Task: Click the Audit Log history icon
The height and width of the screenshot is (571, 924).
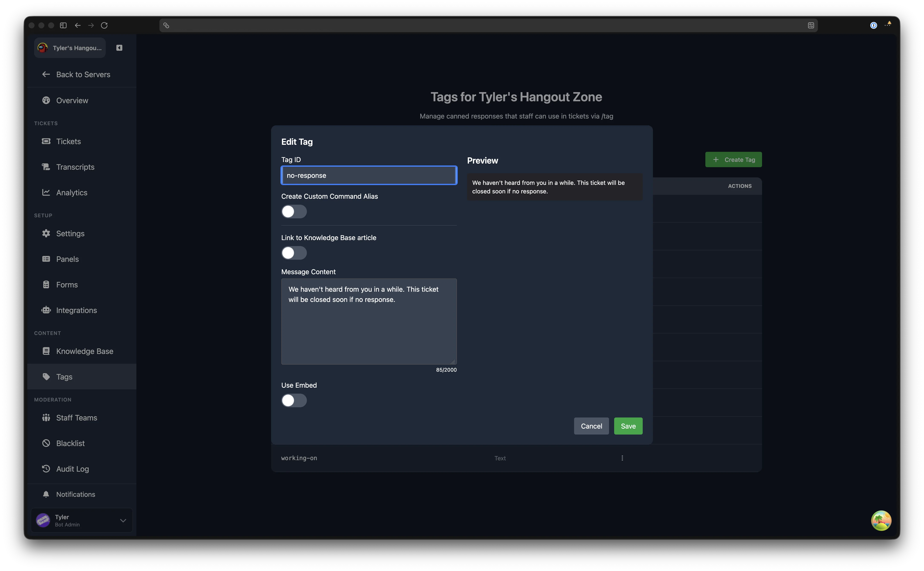Action: (x=46, y=469)
